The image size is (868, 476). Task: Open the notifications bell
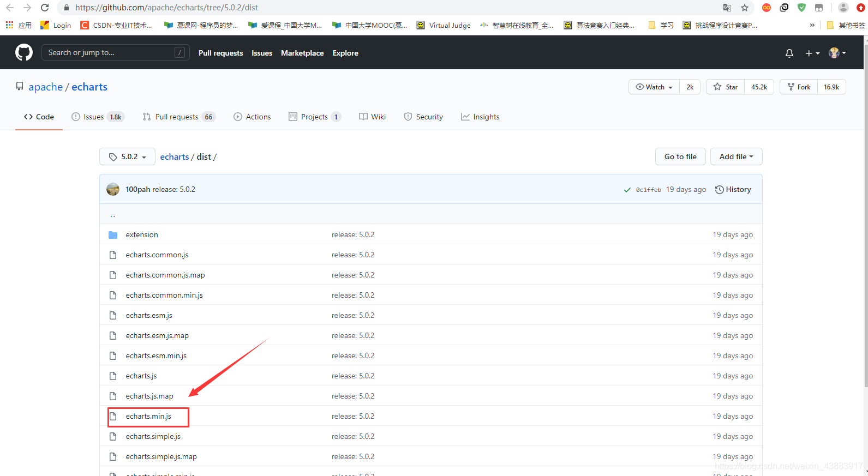[789, 53]
